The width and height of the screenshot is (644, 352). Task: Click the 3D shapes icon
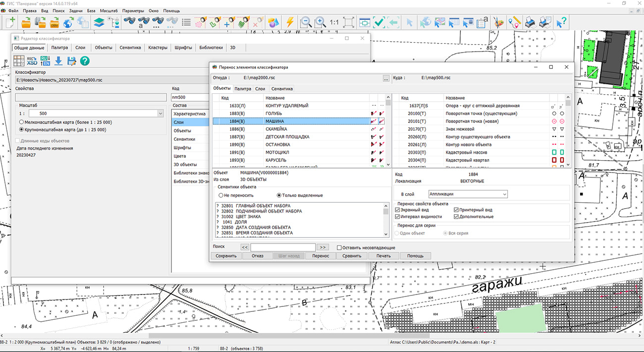(x=273, y=22)
